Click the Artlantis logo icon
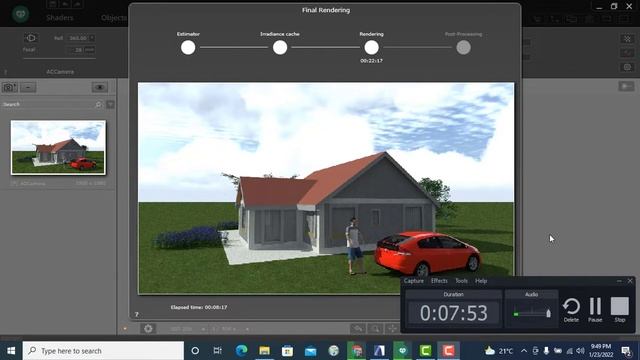640x360 pixels. (20, 14)
